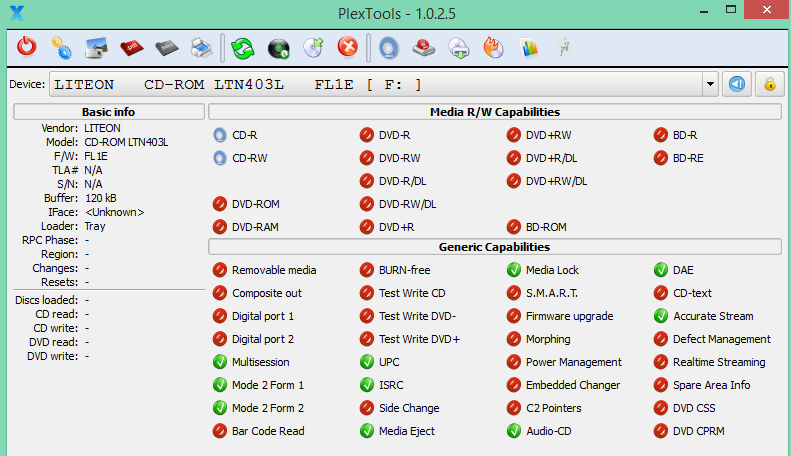The width and height of the screenshot is (791, 456).
Task: Click the S.M.A.R.T. capability label
Action: tap(552, 293)
